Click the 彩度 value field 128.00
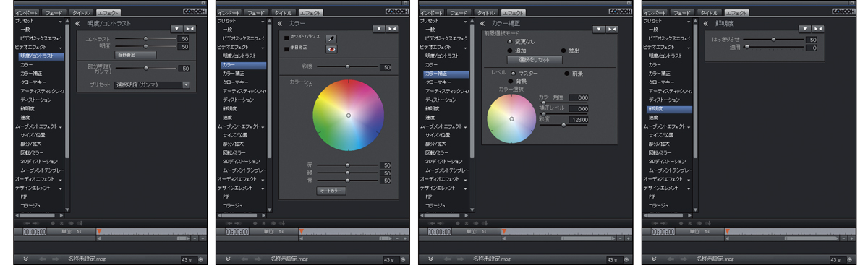Image resolution: width=868 pixels, height=265 pixels. click(579, 120)
